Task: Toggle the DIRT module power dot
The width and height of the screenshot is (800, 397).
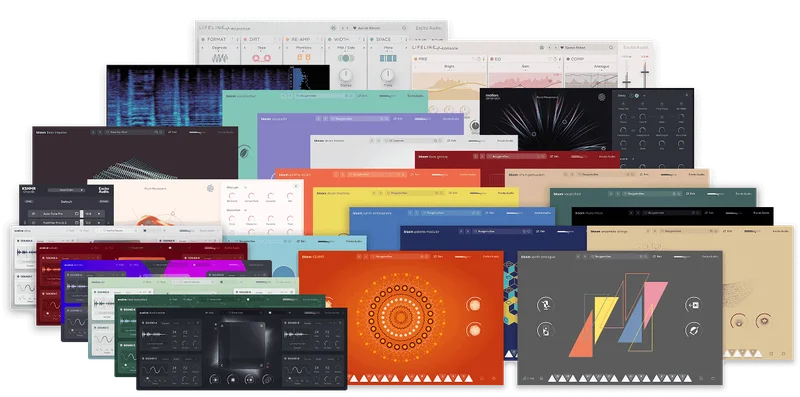Action: [x=245, y=39]
